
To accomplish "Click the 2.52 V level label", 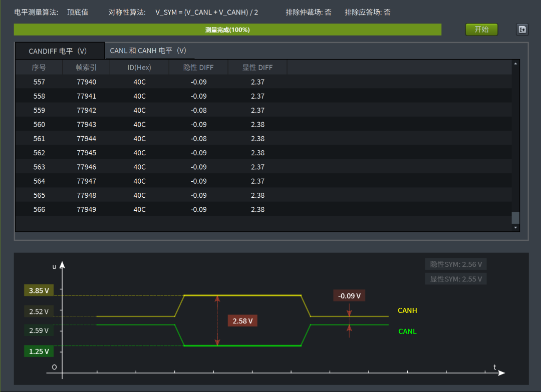I will (x=39, y=311).
